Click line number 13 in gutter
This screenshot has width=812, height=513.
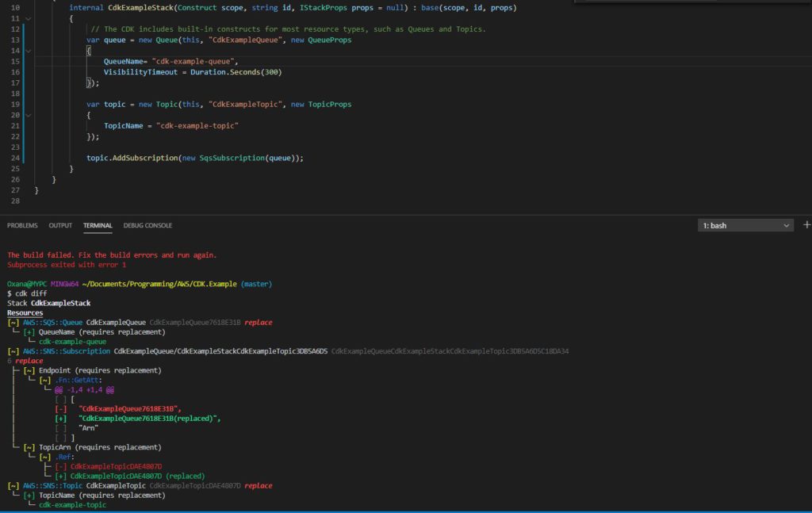pos(15,40)
